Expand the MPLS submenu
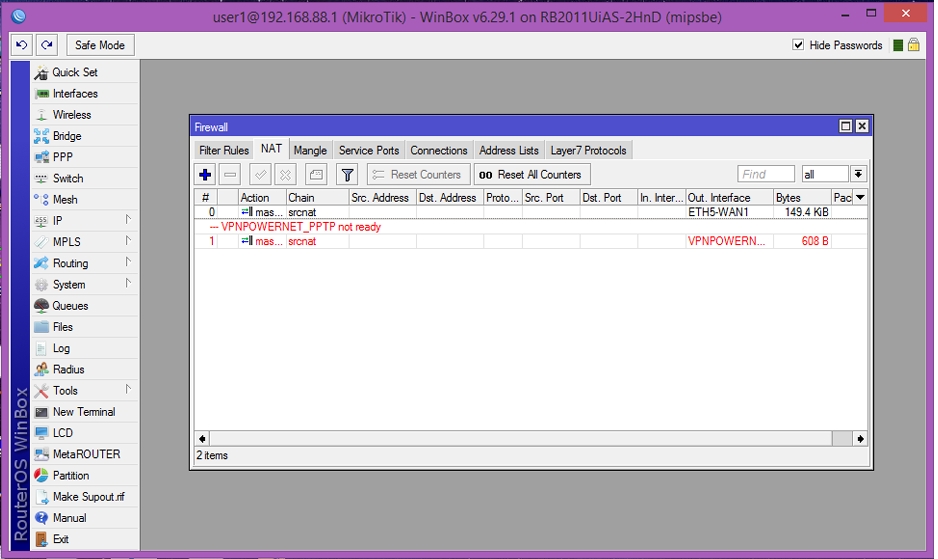The image size is (938, 559). [x=128, y=241]
